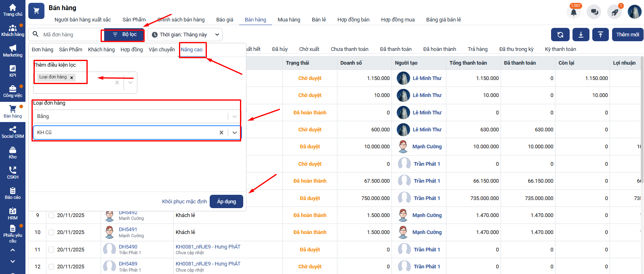Open HRM module in sidebar

[13, 214]
